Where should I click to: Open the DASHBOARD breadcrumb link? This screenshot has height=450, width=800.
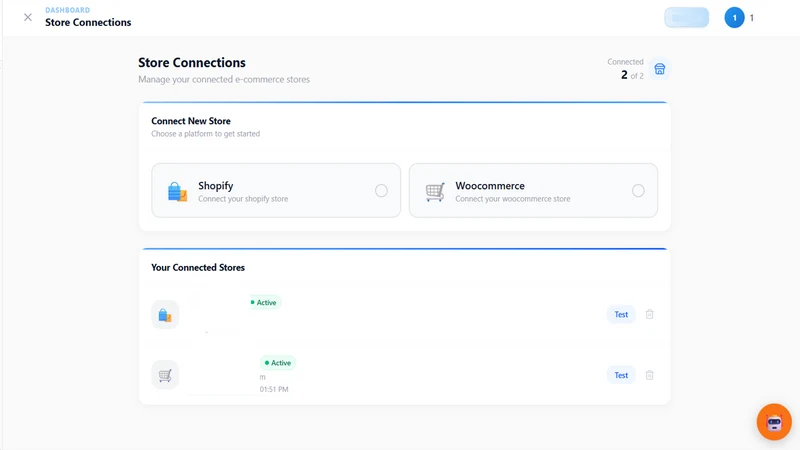pos(67,10)
